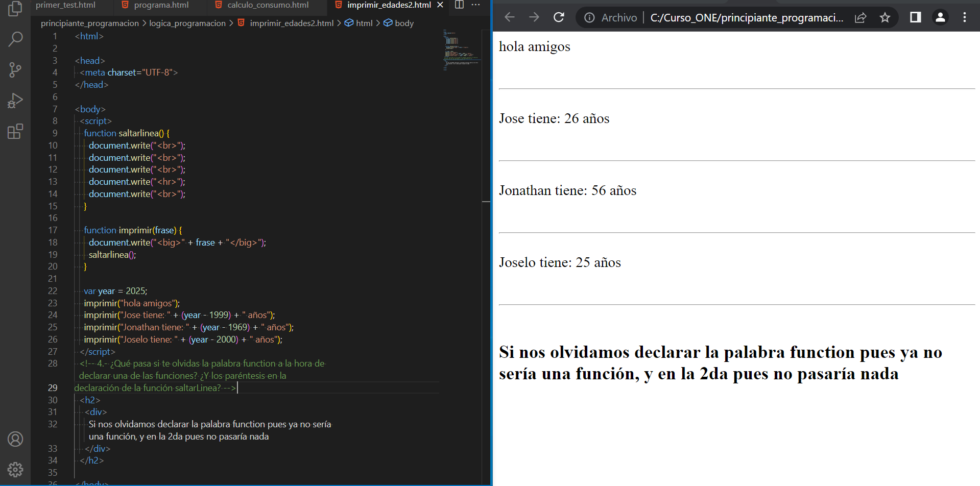Split the editor to the right

pos(459,5)
